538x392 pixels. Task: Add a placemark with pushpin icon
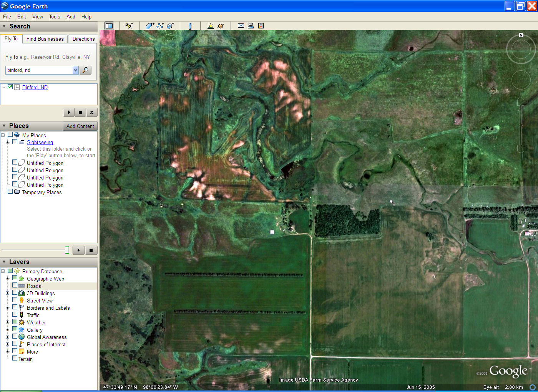click(x=129, y=26)
